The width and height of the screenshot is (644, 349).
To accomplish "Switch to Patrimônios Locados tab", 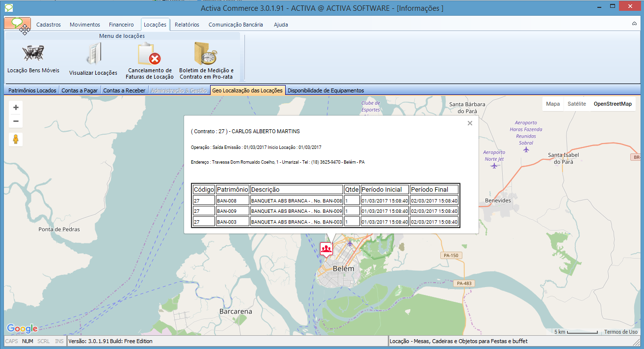I will (32, 90).
